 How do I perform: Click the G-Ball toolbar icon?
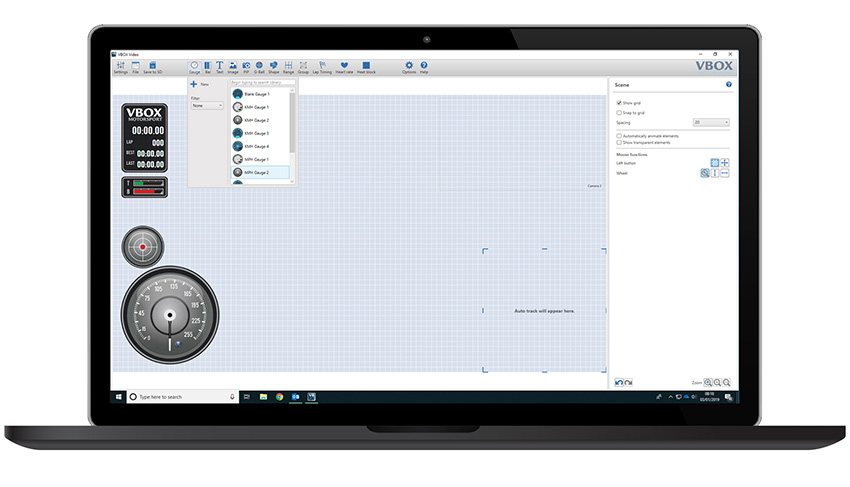259,67
